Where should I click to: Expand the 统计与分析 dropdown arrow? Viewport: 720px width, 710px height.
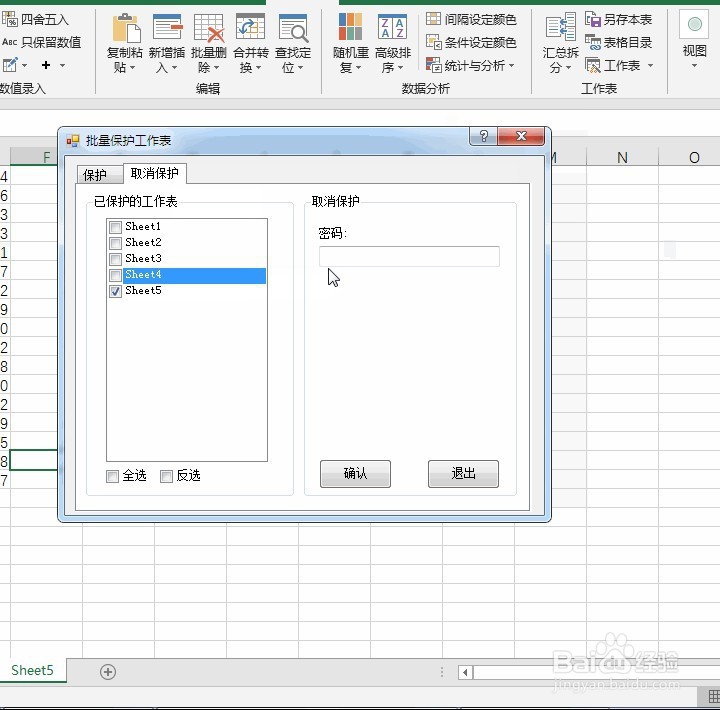(x=512, y=65)
